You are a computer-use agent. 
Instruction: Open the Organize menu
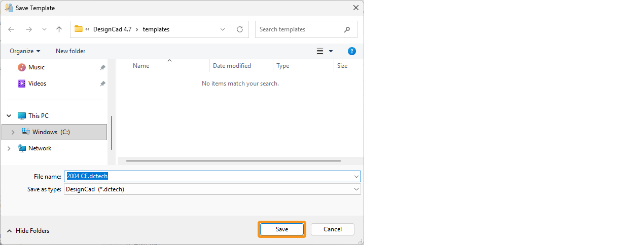click(x=24, y=51)
